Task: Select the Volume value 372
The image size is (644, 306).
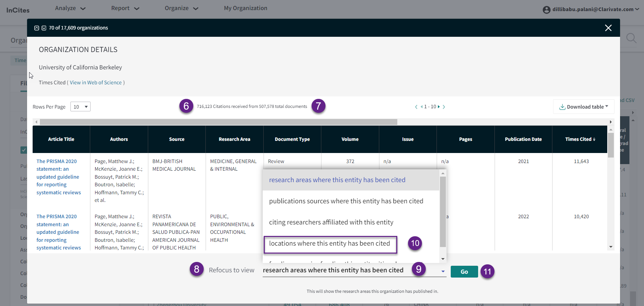Action: point(350,161)
